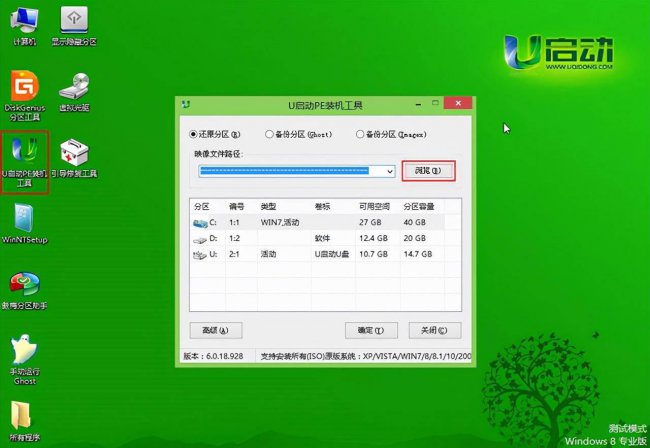
Task: Open the 引导修复工具 desktop icon
Action: click(x=74, y=158)
